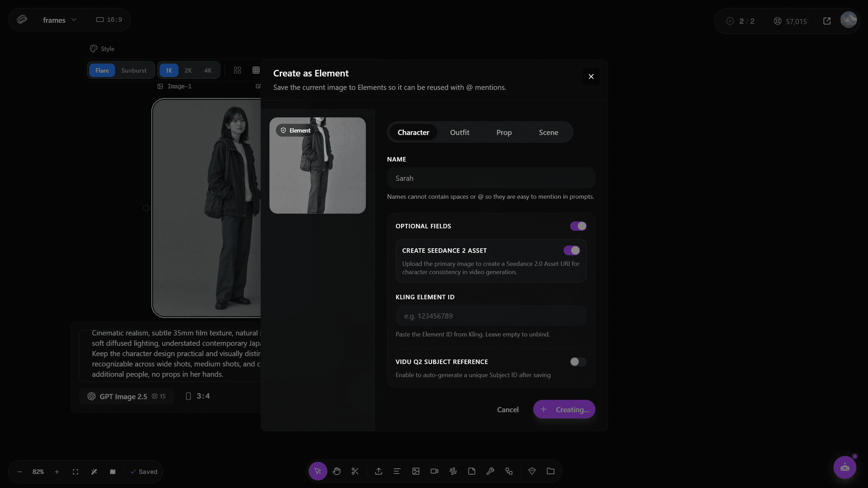Disable the Optional Fields switch
868x488 pixels.
(578, 226)
